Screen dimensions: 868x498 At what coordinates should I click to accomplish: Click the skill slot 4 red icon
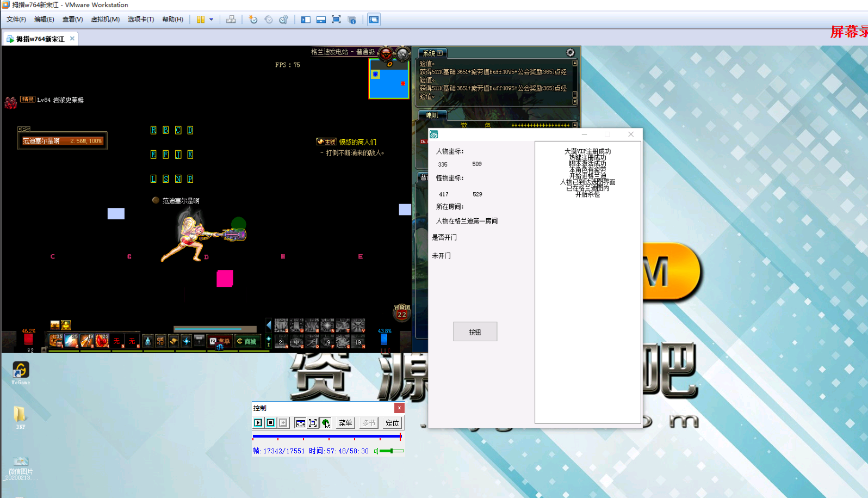point(102,341)
